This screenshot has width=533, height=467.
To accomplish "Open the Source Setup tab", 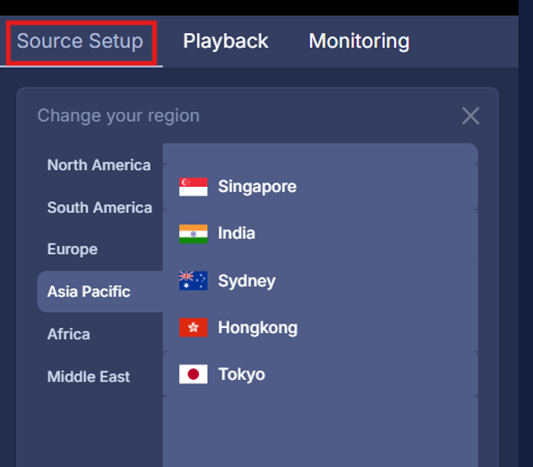I will pyautogui.click(x=81, y=41).
